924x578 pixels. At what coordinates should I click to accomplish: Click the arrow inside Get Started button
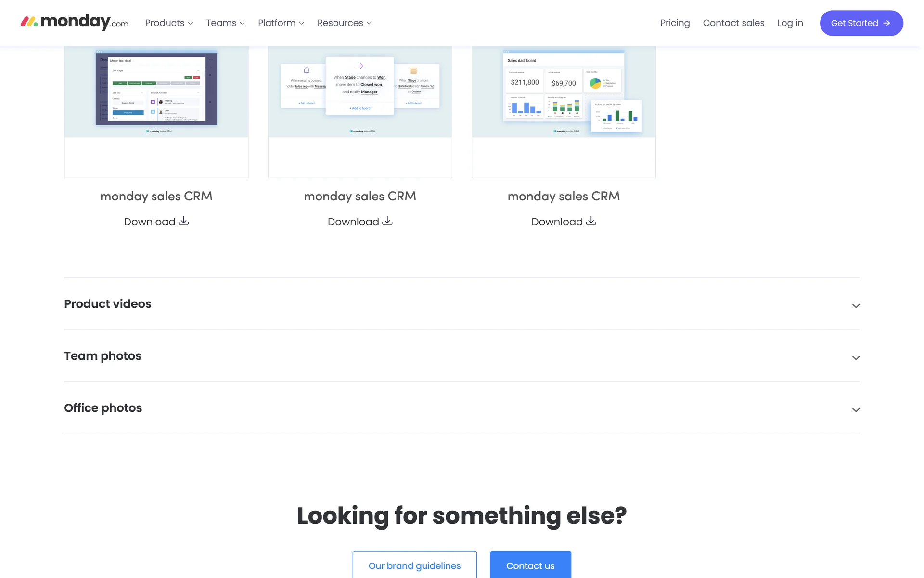886,23
